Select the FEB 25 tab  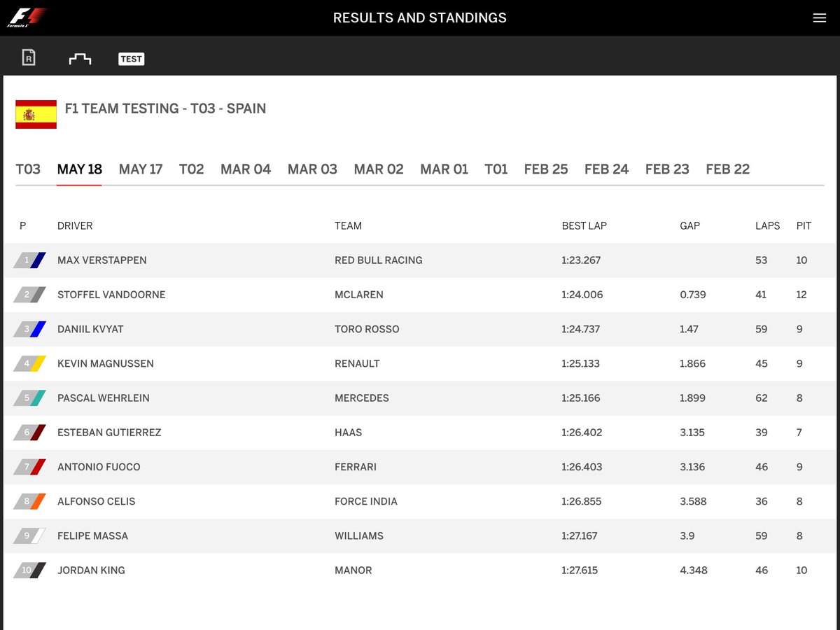tap(546, 169)
